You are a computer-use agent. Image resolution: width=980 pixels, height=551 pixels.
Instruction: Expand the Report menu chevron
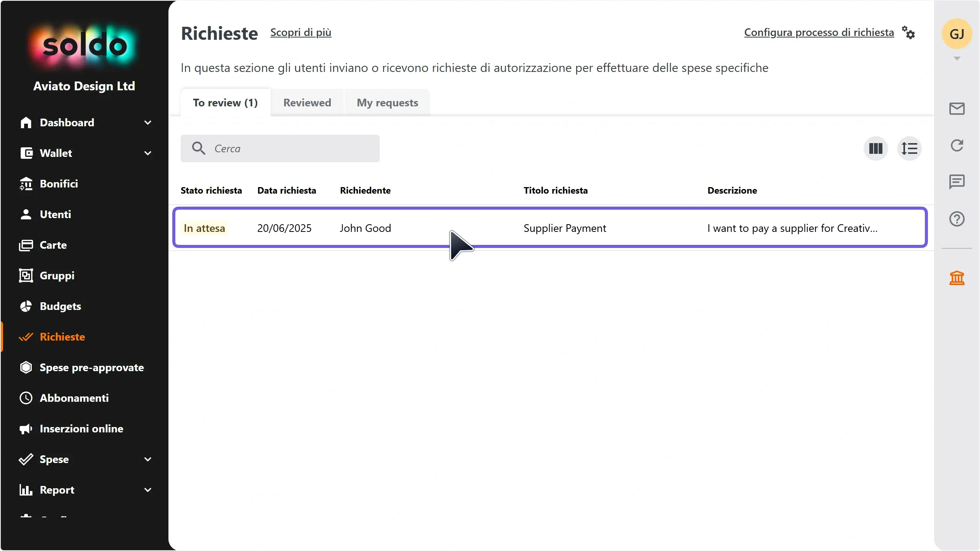coord(148,490)
